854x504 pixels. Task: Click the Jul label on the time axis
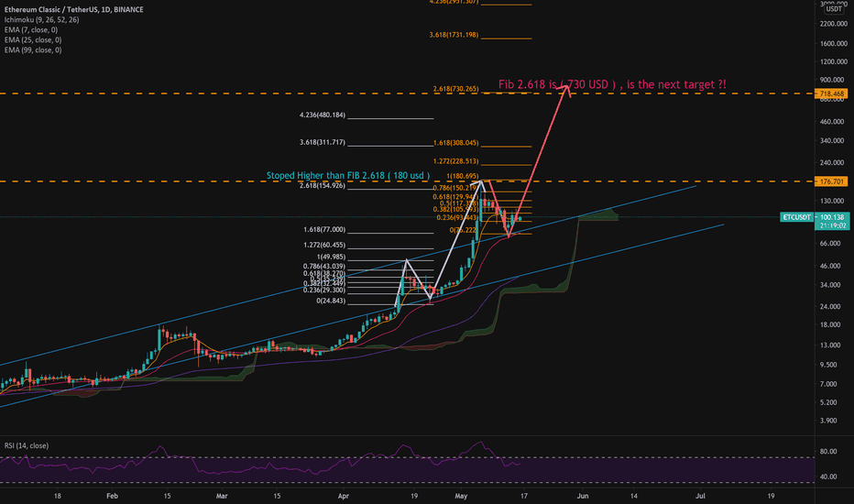pyautogui.click(x=700, y=496)
